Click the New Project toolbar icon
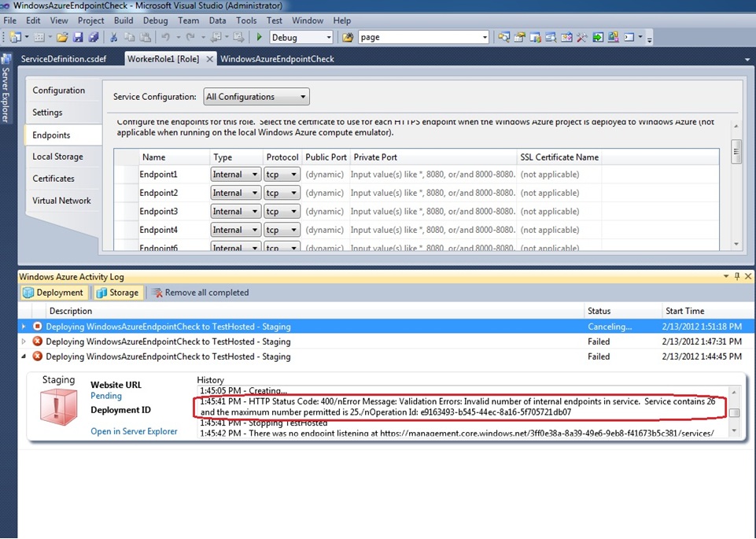The width and height of the screenshot is (756, 539). pos(16,37)
